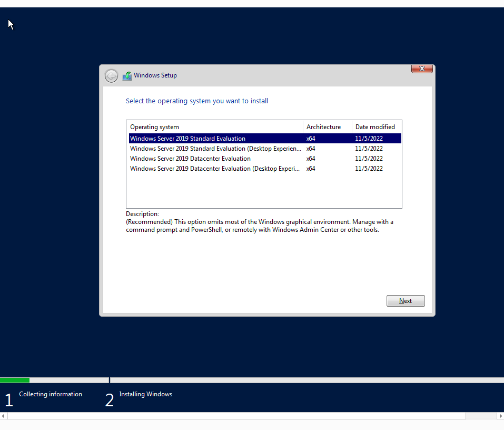Click the Select the operating system heading
Screen dimensions: 504x430
coord(197,101)
